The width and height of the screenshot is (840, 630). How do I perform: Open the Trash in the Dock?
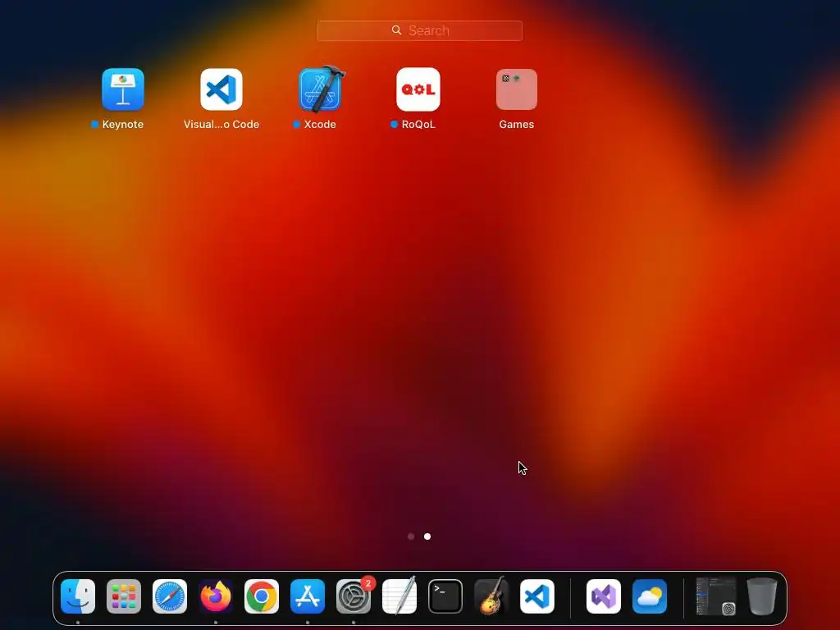762,596
